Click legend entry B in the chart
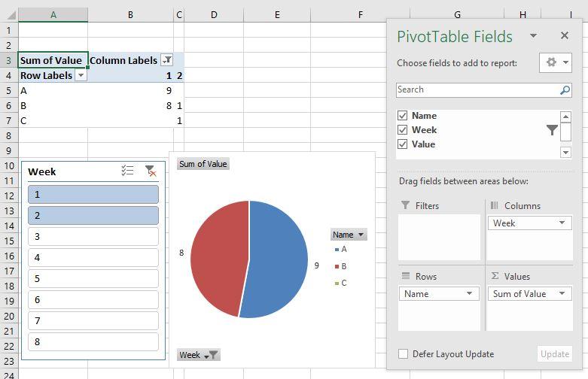The image size is (588, 379). click(341, 266)
